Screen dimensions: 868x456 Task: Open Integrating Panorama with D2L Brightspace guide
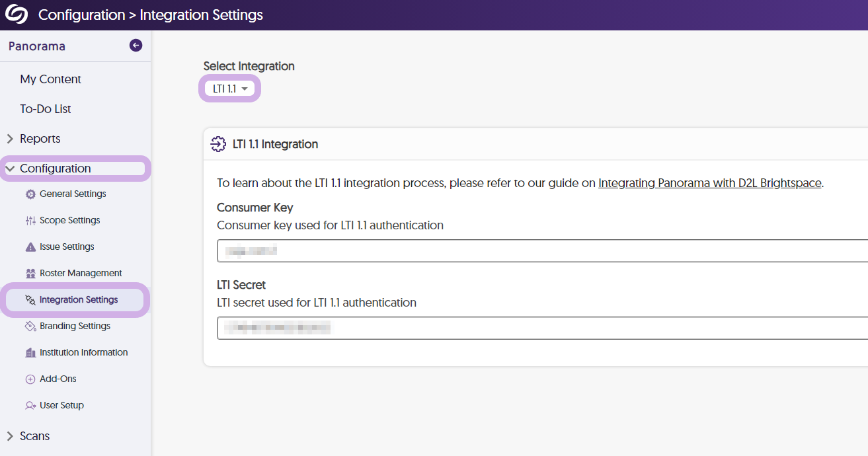(710, 183)
